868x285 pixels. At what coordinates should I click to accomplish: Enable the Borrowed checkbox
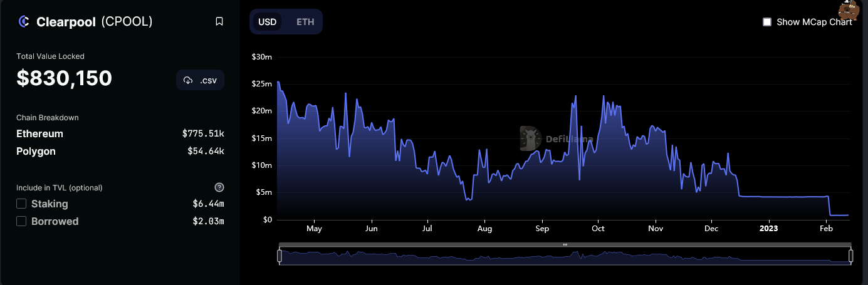[x=21, y=221]
